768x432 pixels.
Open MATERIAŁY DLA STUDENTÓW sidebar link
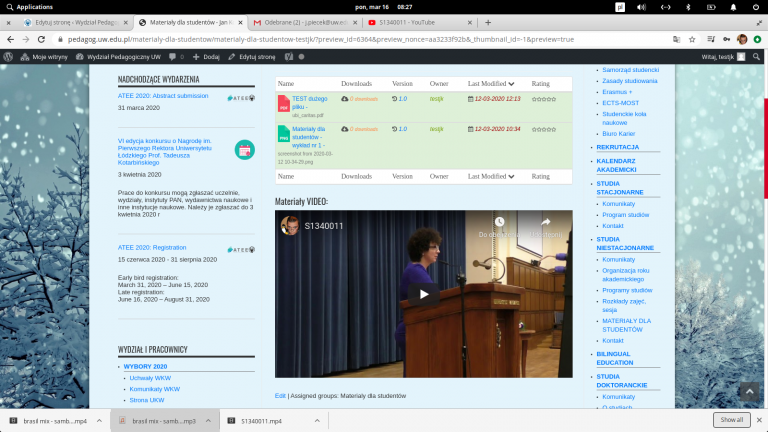tap(626, 325)
